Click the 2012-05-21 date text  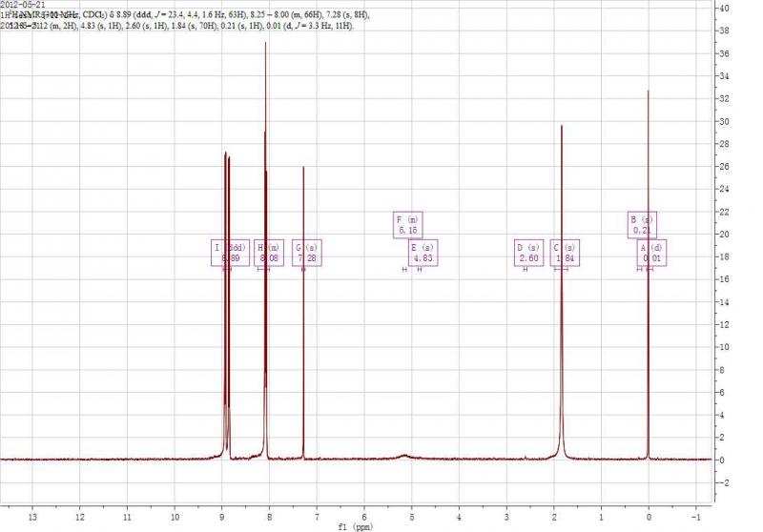[22, 5]
